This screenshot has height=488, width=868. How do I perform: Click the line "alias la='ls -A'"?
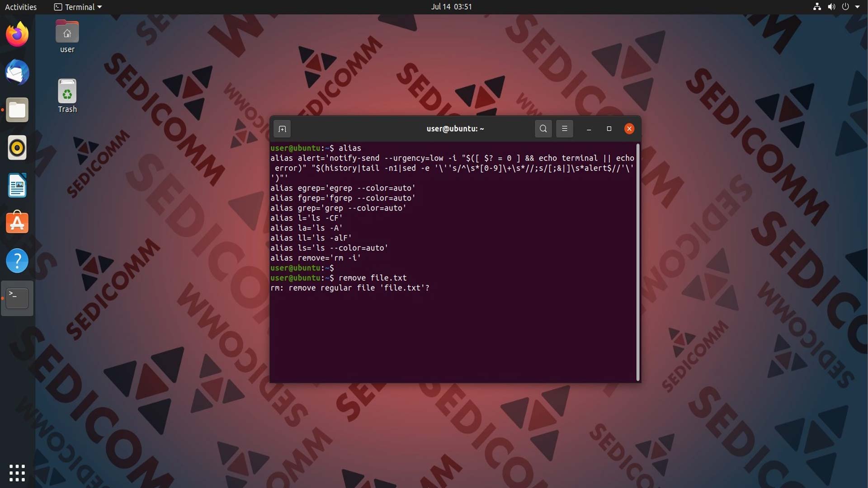click(307, 228)
